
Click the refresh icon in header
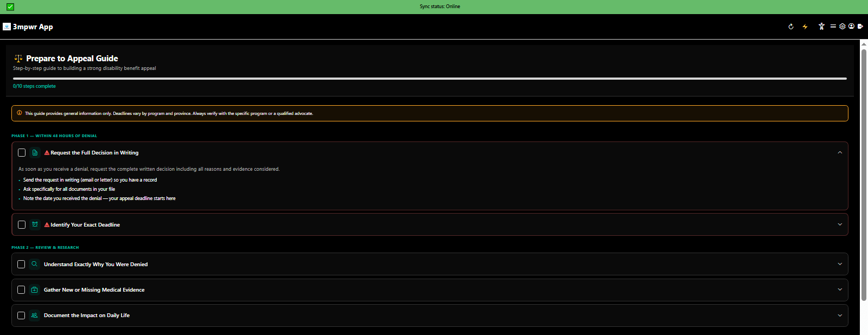point(791,27)
